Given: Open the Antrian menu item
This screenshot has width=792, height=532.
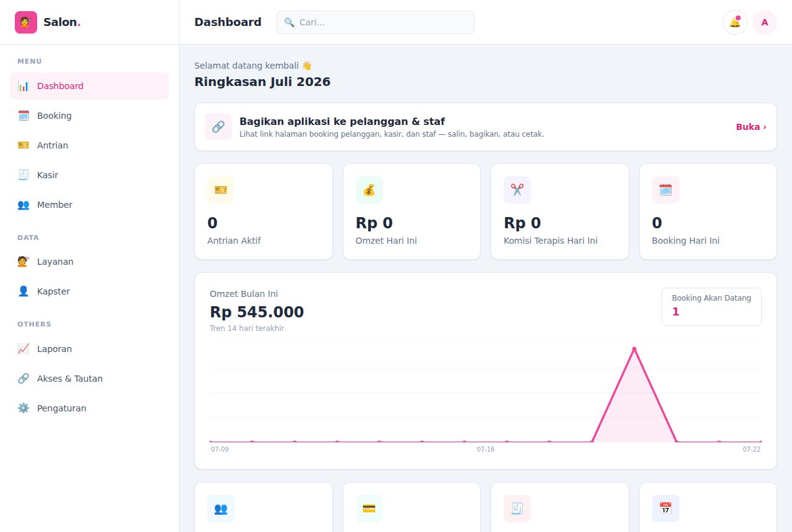Looking at the screenshot, I should pyautogui.click(x=89, y=145).
